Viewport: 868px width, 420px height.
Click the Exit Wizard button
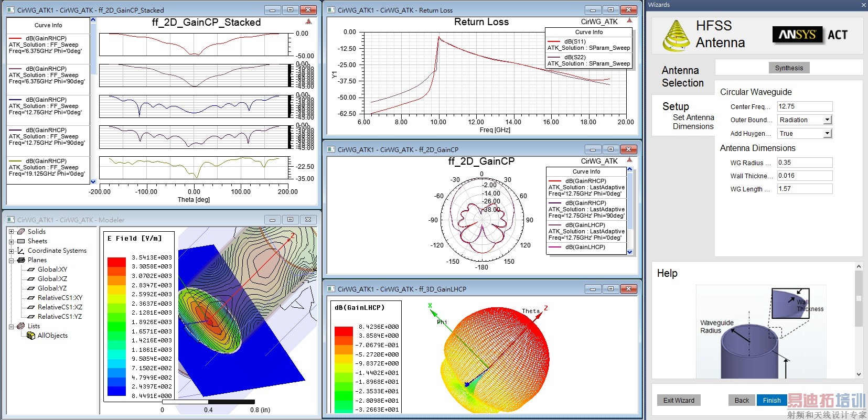tap(679, 400)
